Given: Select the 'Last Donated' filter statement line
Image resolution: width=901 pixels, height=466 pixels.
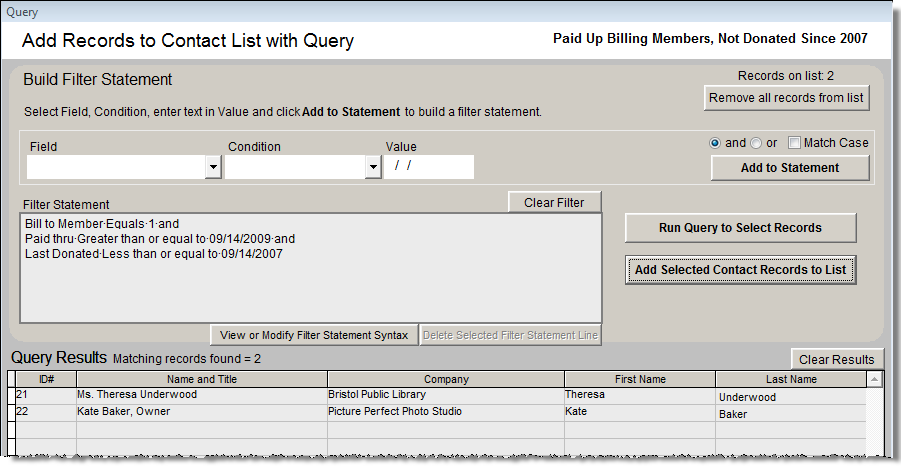Looking at the screenshot, I should coord(154,254).
